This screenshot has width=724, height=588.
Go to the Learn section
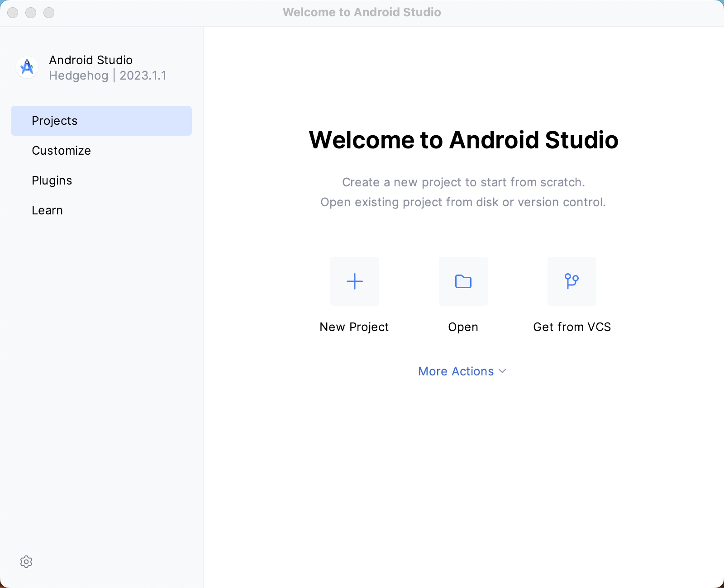pyautogui.click(x=47, y=210)
